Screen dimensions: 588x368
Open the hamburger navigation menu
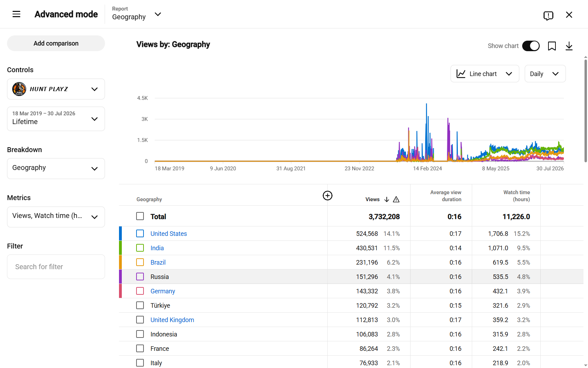pos(16,14)
